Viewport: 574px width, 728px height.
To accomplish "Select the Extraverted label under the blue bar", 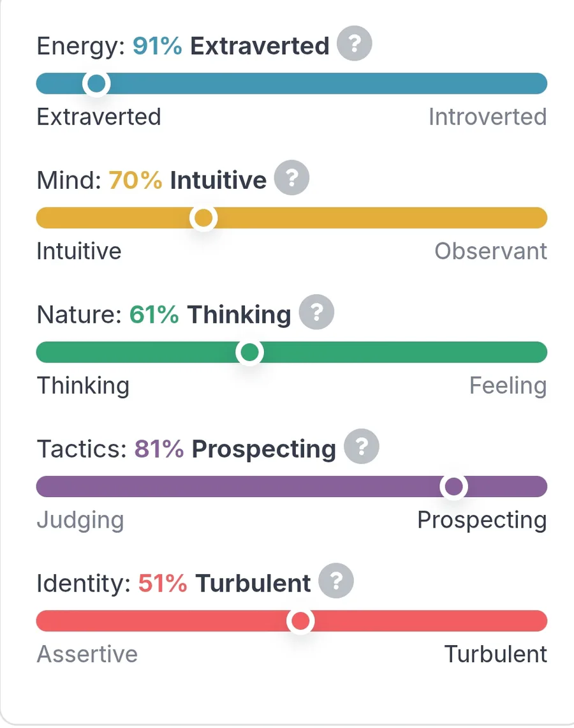I will click(x=99, y=117).
